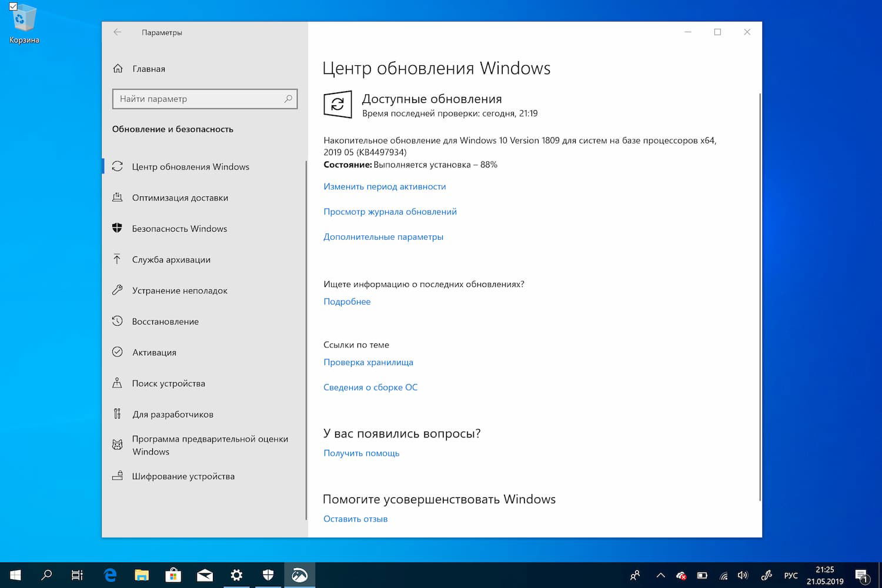
Task: Click the OneDrive sync error tray icon
Action: tap(681, 575)
